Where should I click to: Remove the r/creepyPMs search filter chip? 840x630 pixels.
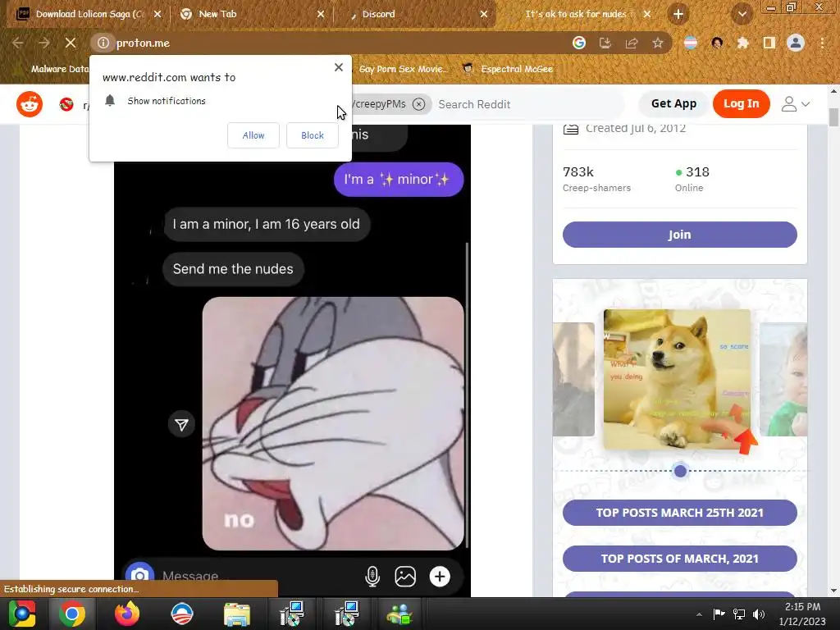[419, 104]
